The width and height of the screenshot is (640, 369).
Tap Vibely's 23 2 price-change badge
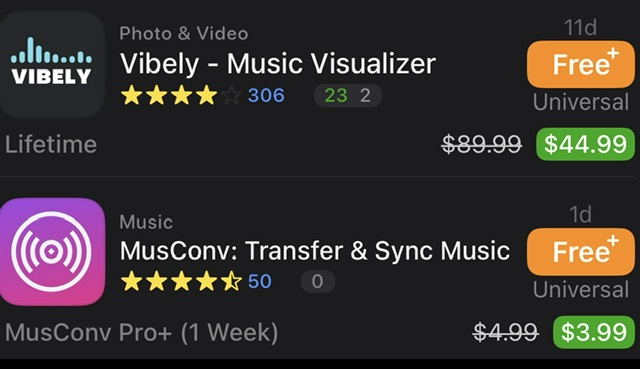click(x=348, y=96)
